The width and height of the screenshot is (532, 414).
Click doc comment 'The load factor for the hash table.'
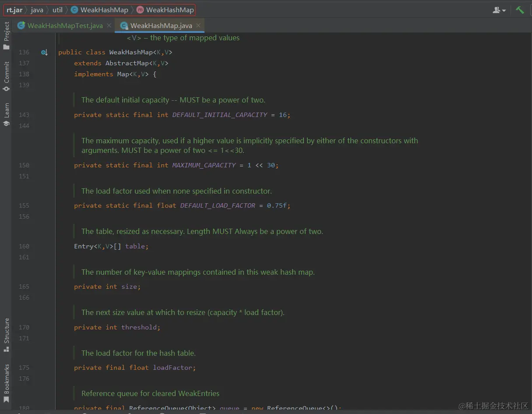tap(138, 353)
